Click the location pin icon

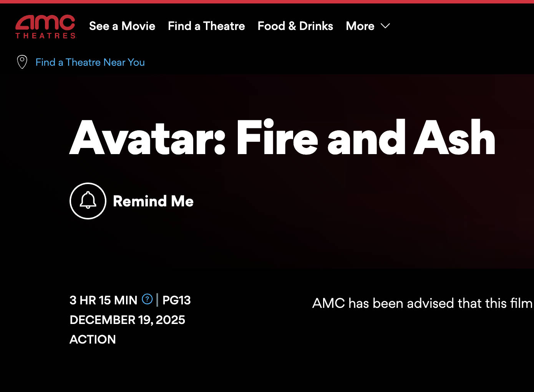(22, 62)
